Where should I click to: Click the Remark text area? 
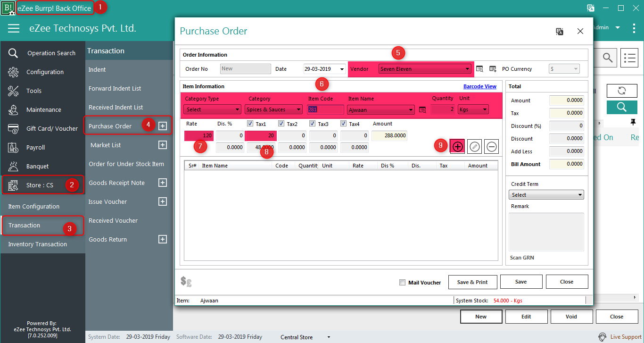point(546,232)
